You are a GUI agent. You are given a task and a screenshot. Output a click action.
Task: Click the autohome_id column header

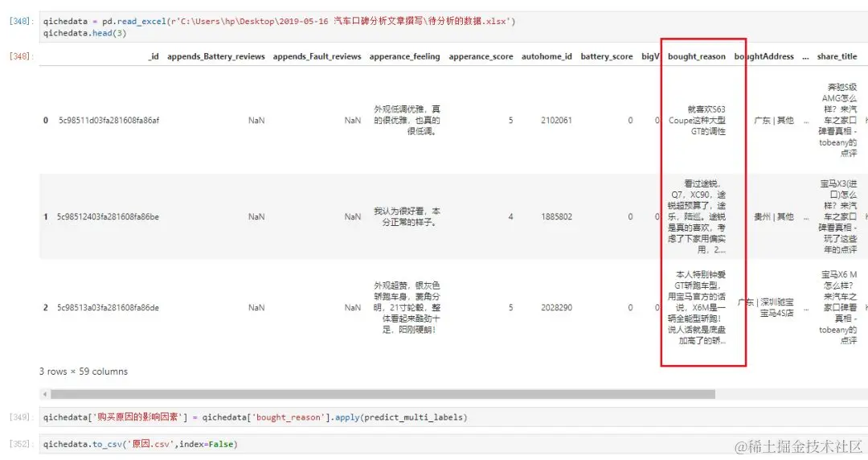(547, 56)
